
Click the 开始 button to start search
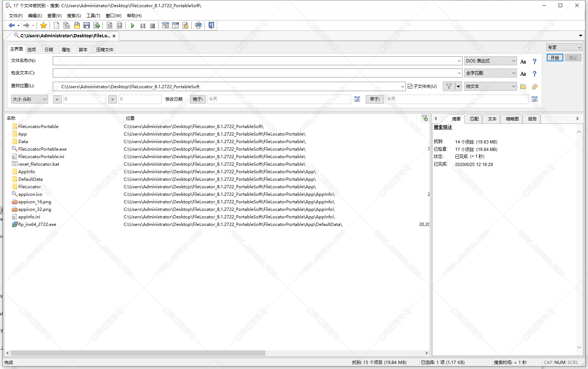[555, 58]
